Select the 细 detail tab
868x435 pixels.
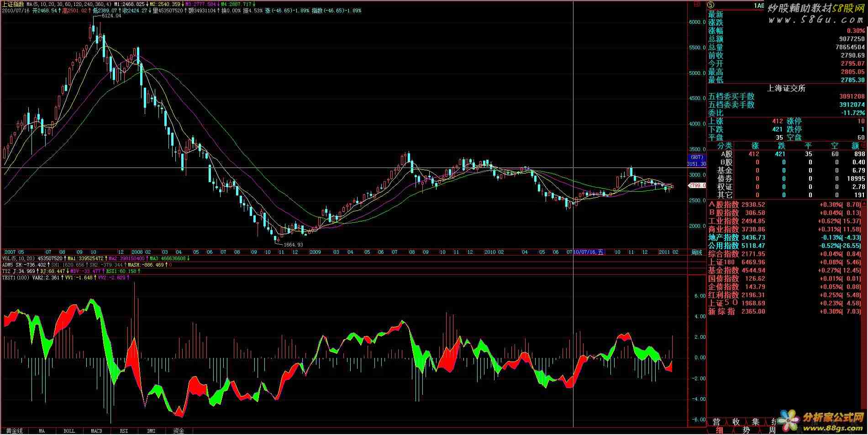(x=720, y=430)
